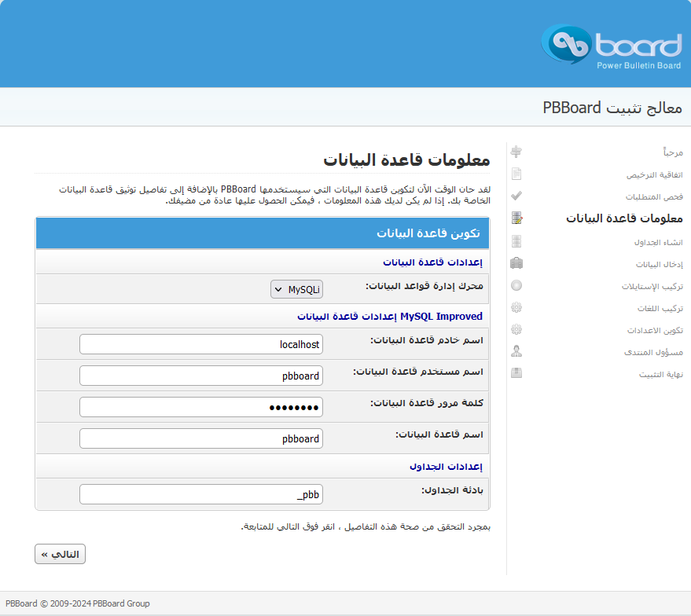Click the box icon beside نهاية التثبيت

(x=516, y=373)
